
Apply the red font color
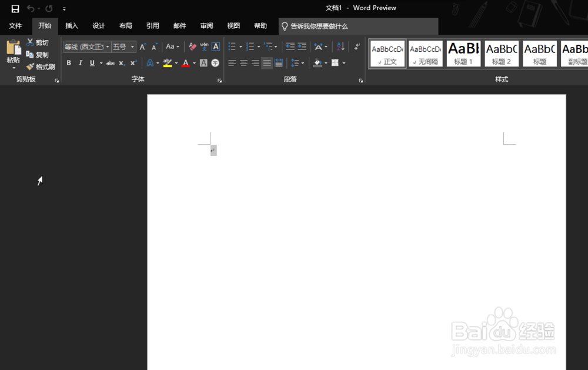tap(185, 63)
